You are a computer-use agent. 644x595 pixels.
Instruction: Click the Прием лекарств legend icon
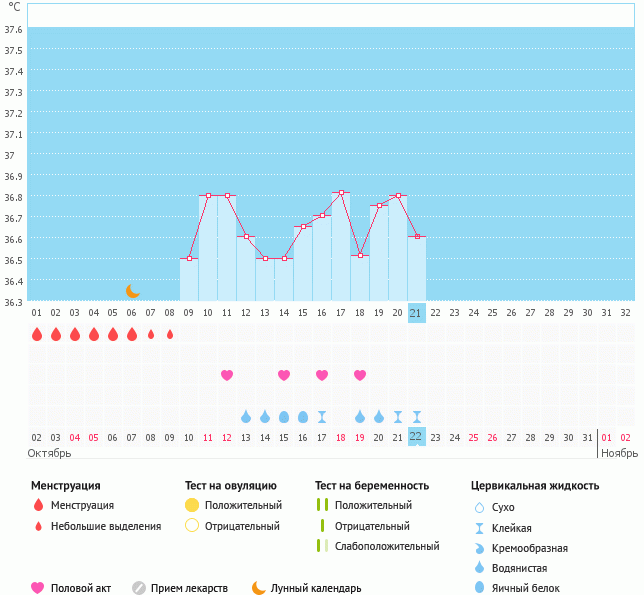(x=139, y=588)
